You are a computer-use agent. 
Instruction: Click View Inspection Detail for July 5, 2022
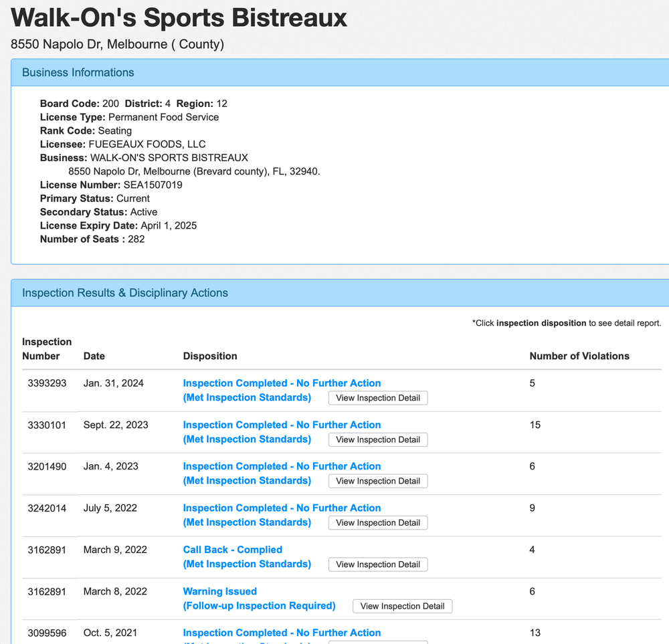377,523
